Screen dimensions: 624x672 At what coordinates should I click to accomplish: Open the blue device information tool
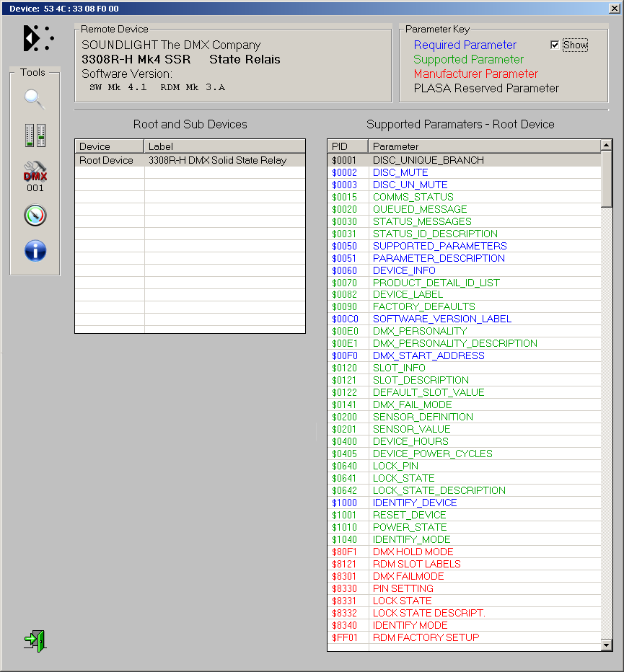click(35, 251)
